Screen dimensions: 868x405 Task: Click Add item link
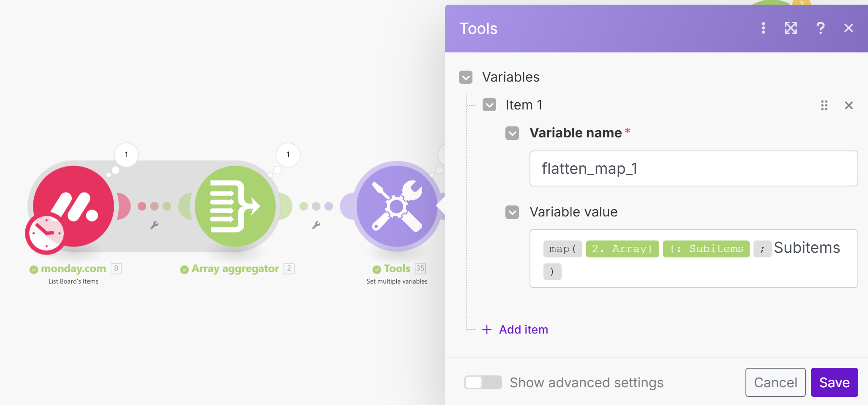point(523,330)
